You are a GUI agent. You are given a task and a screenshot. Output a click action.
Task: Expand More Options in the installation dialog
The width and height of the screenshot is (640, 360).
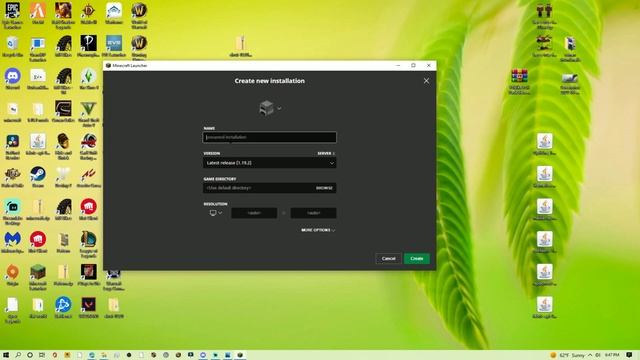coord(318,230)
